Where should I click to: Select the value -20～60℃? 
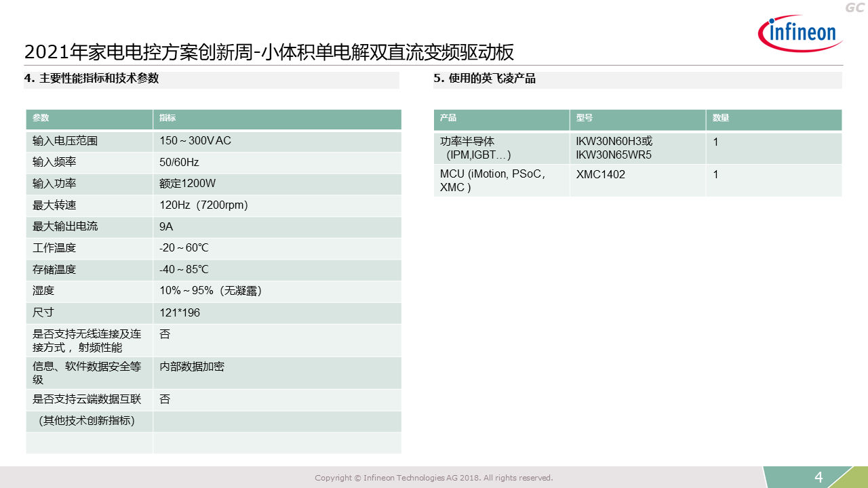coord(184,249)
